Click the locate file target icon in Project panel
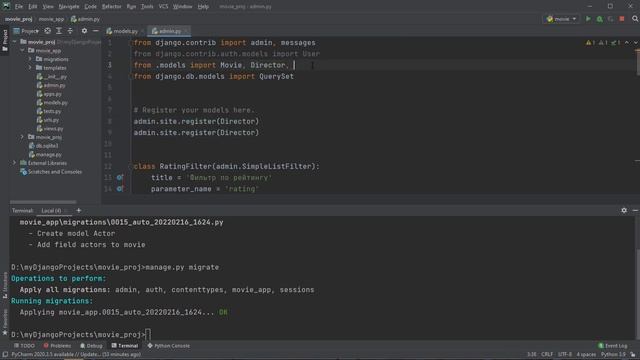The image size is (640, 360). point(47,31)
